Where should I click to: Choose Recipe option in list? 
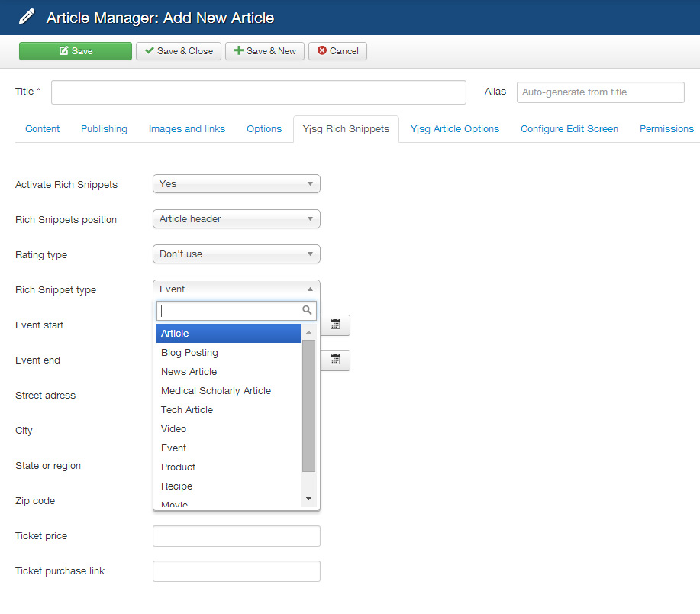tap(228, 486)
